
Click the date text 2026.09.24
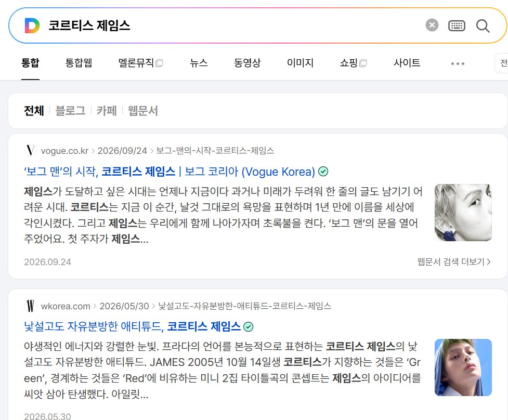point(48,262)
